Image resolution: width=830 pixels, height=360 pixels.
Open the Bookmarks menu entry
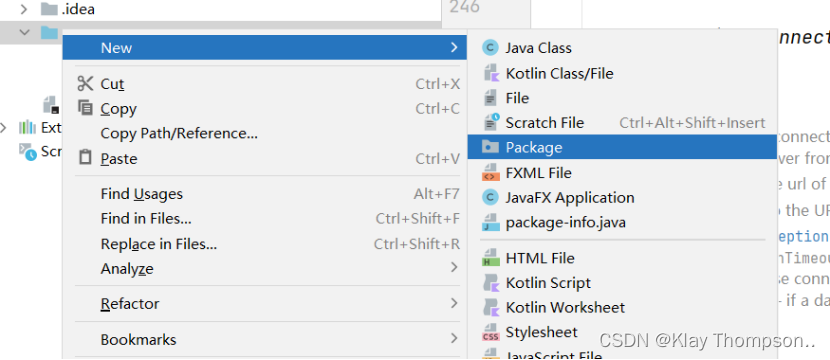[x=265, y=339]
